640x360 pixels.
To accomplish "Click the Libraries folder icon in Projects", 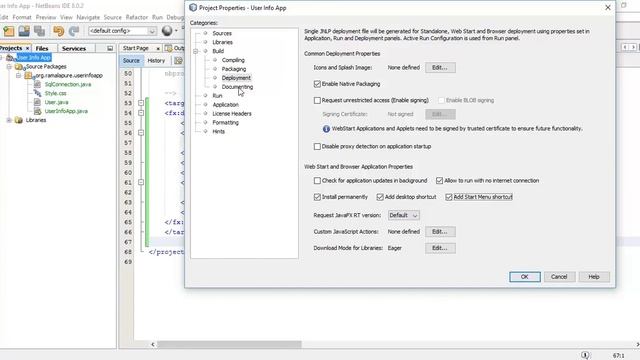I will click(19, 120).
